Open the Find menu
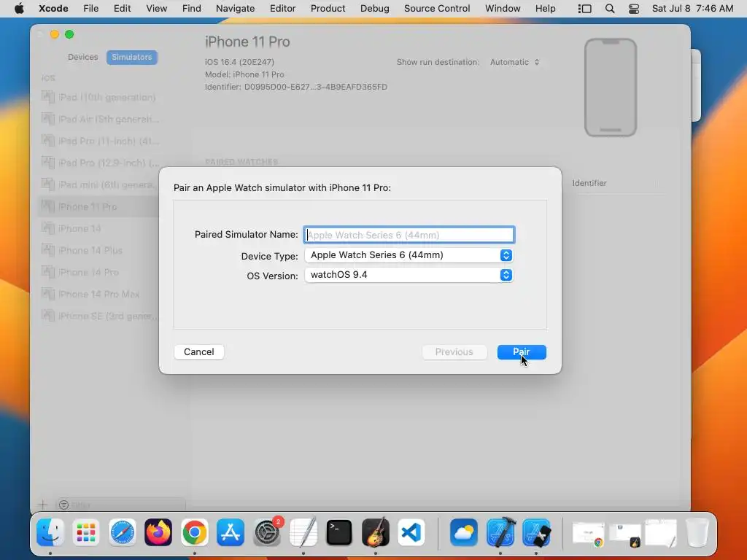Screen dimensions: 747x560 click(192, 9)
